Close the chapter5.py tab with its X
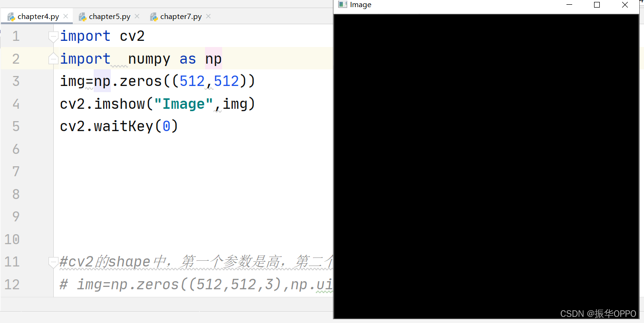The height and width of the screenshot is (323, 644). (137, 16)
